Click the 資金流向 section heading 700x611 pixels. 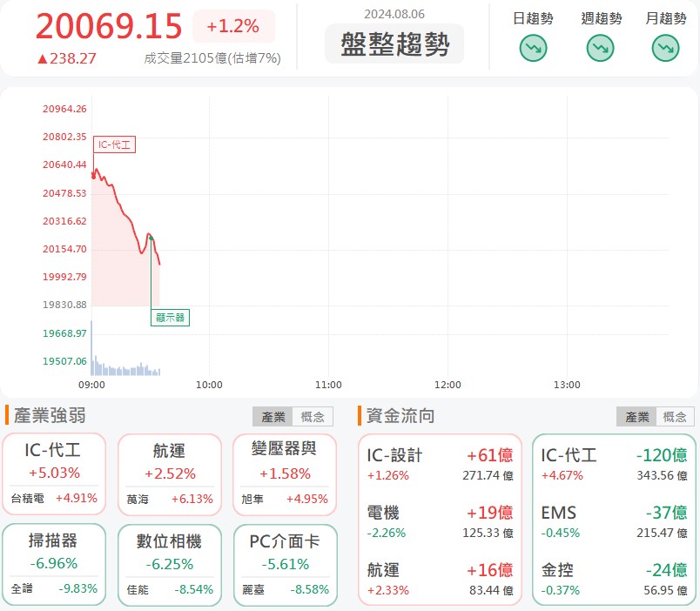[400, 415]
